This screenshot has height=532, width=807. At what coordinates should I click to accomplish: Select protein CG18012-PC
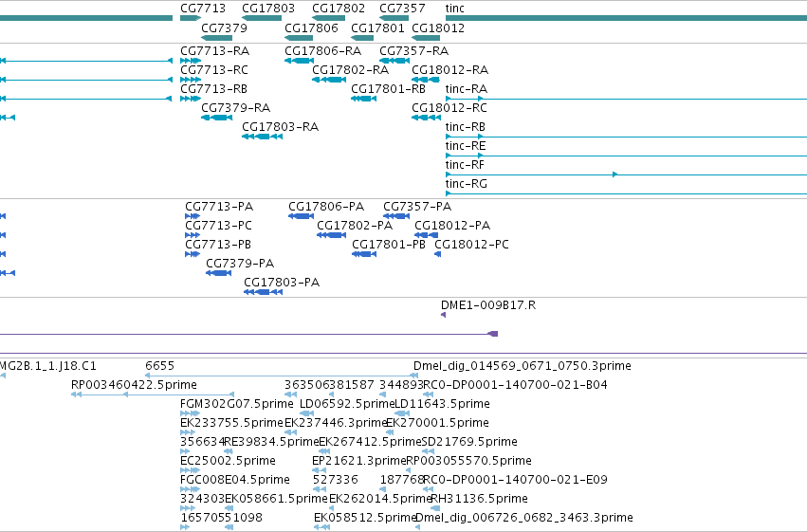pyautogui.click(x=471, y=245)
